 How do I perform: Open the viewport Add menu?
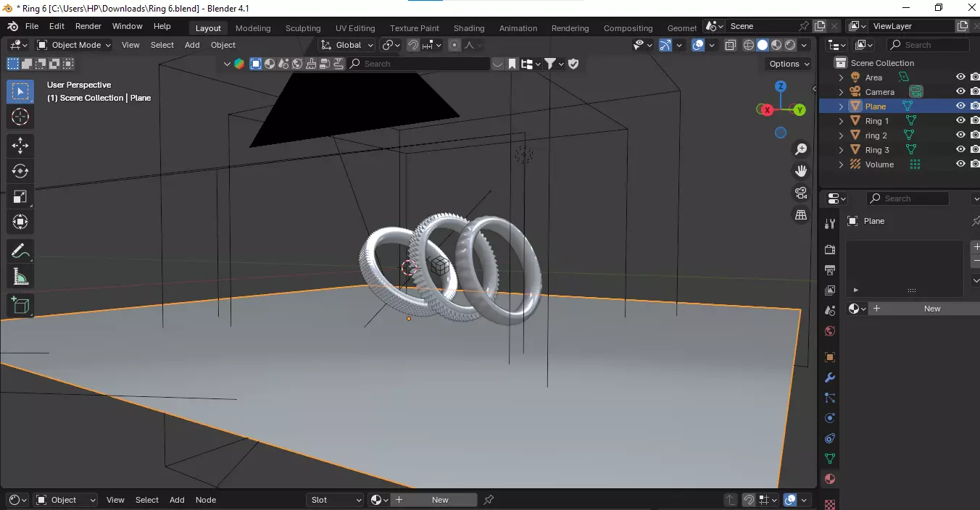pyautogui.click(x=192, y=45)
